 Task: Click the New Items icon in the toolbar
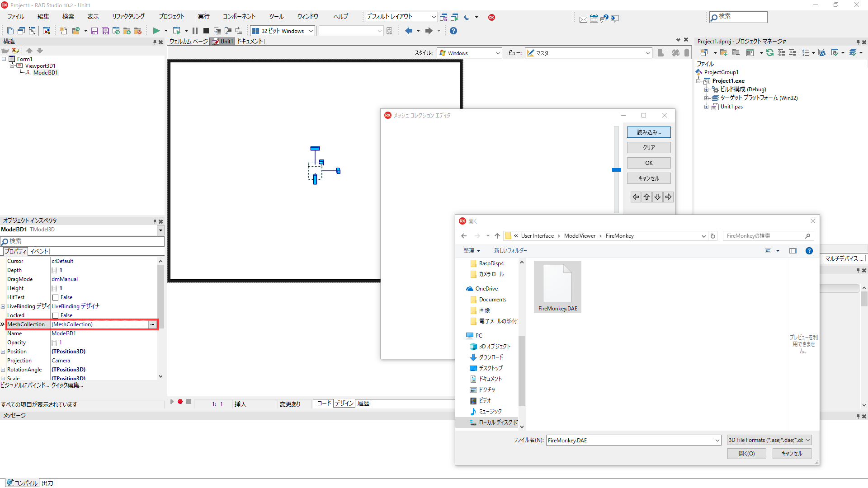[x=63, y=31]
